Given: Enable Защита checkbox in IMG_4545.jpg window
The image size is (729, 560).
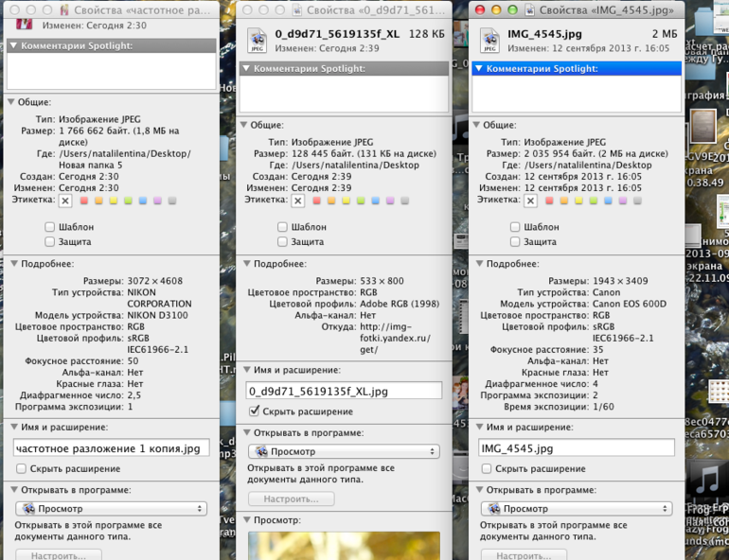Looking at the screenshot, I should [x=515, y=242].
